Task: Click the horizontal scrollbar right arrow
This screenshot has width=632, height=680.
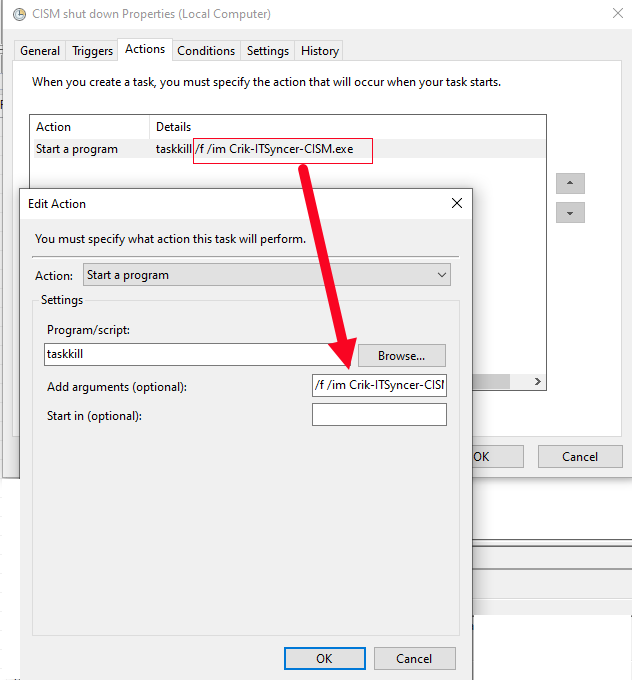Action: click(538, 382)
